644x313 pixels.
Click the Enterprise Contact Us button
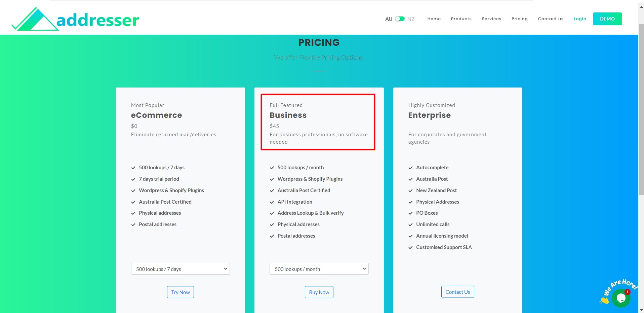click(457, 292)
